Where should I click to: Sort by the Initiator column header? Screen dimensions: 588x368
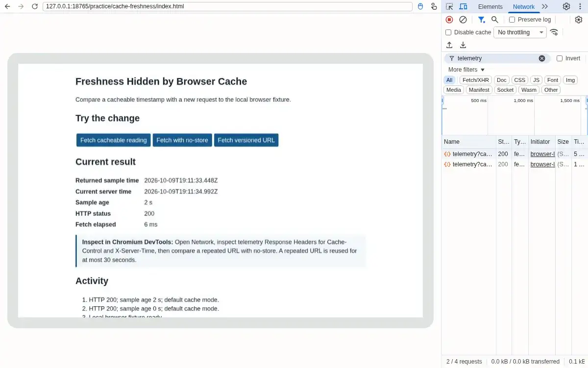click(x=541, y=142)
